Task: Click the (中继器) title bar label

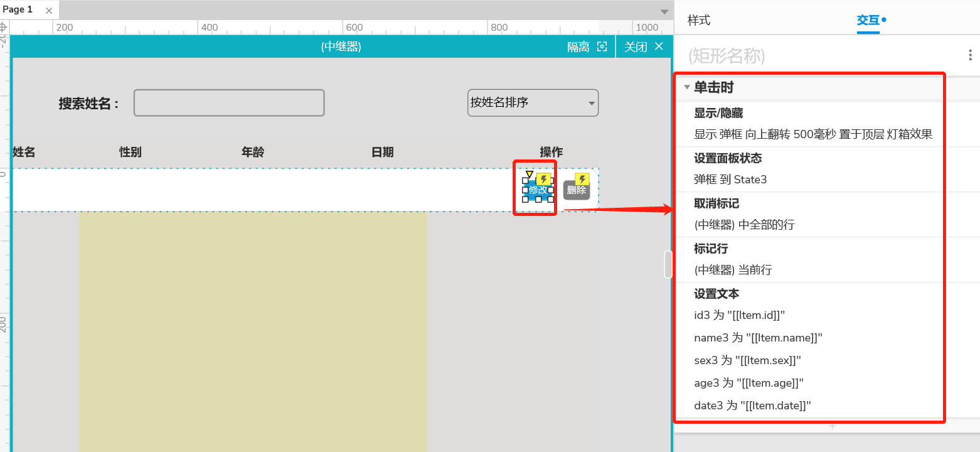Action: point(341,46)
